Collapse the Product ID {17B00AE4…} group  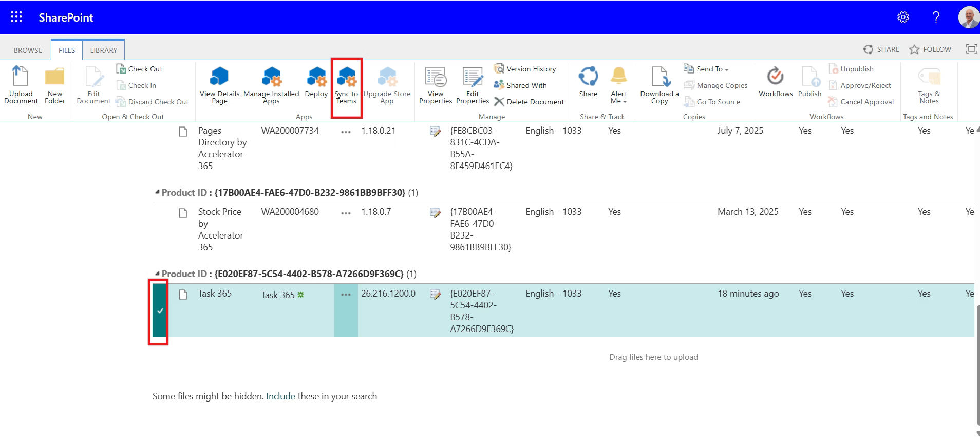tap(157, 192)
